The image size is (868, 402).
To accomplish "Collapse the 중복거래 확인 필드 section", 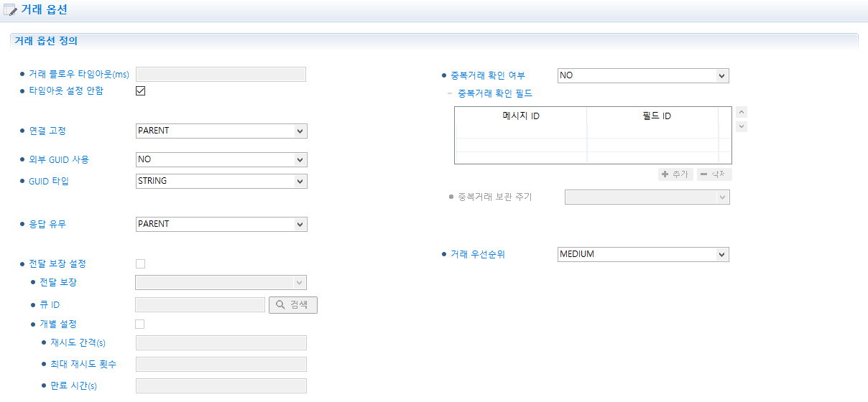I will pyautogui.click(x=450, y=93).
